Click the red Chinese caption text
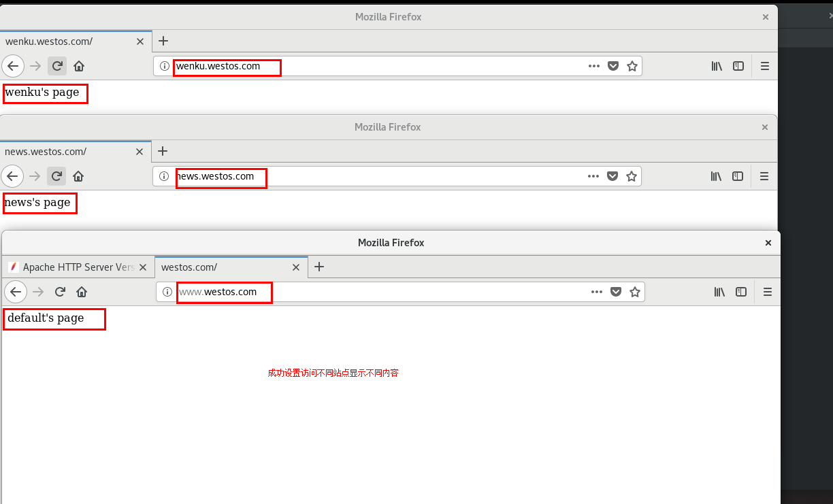 coord(333,373)
